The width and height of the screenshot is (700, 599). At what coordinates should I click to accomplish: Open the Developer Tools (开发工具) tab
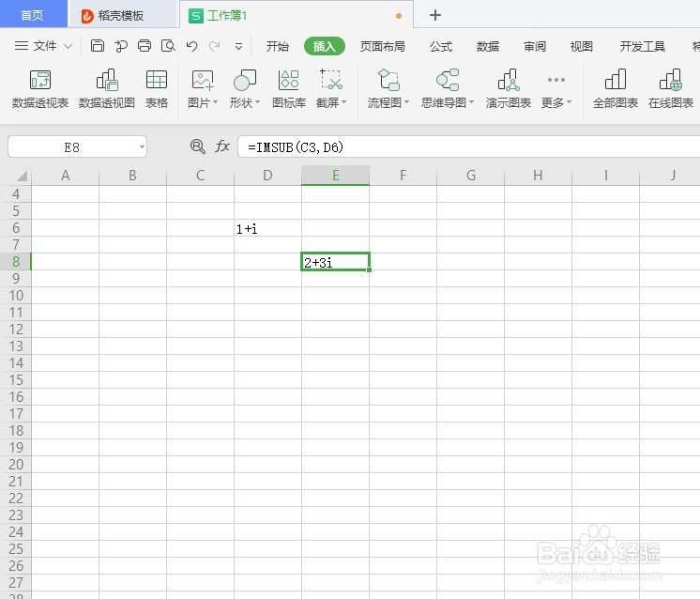point(643,46)
